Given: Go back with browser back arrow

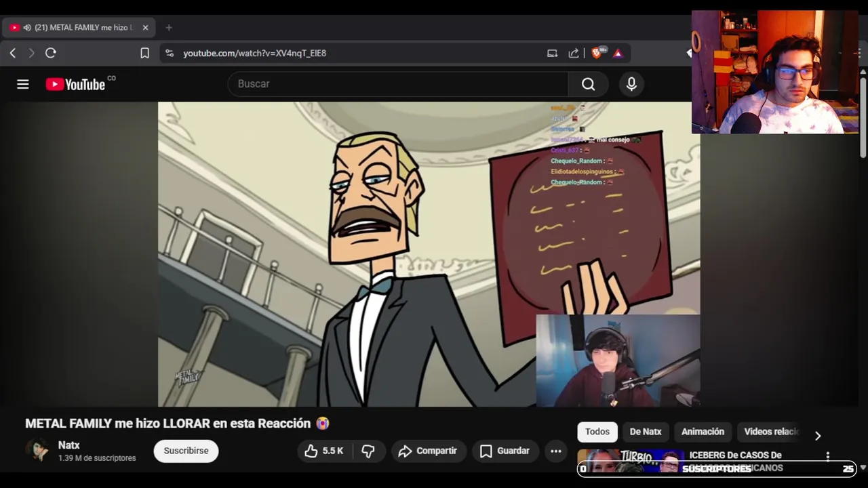Looking at the screenshot, I should [x=13, y=53].
